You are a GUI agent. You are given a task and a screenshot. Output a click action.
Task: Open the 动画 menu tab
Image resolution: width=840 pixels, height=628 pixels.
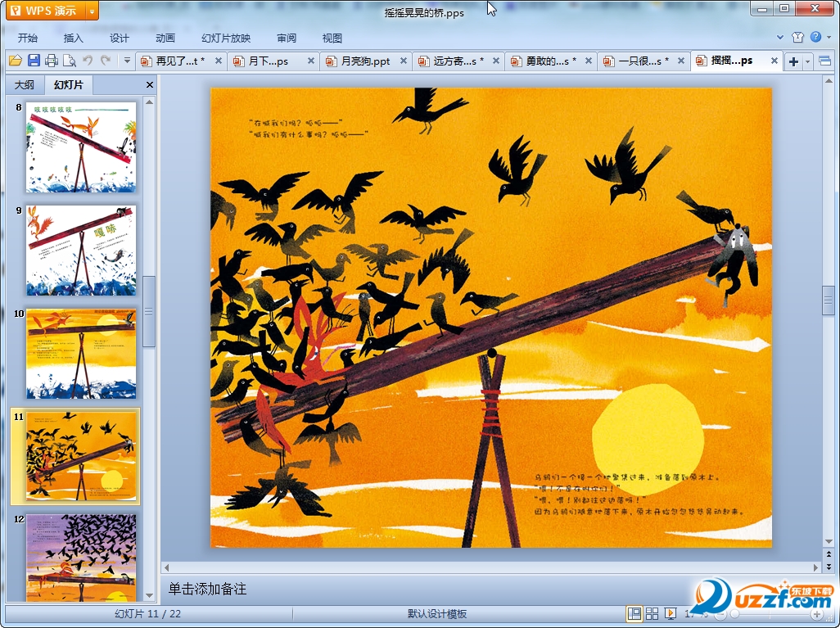[165, 38]
